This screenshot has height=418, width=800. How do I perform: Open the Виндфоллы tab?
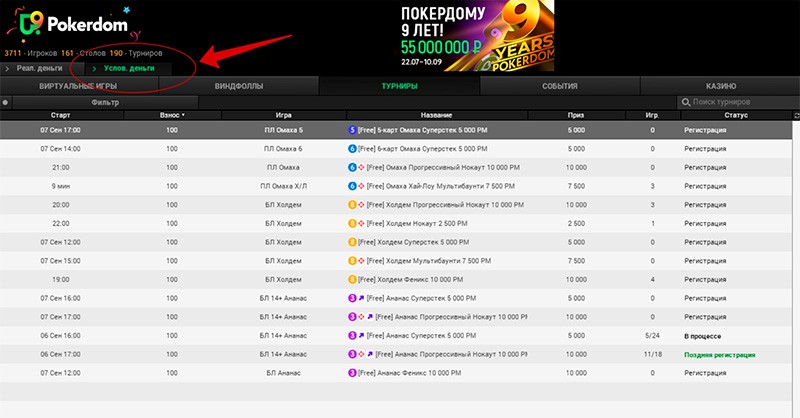pyautogui.click(x=239, y=86)
